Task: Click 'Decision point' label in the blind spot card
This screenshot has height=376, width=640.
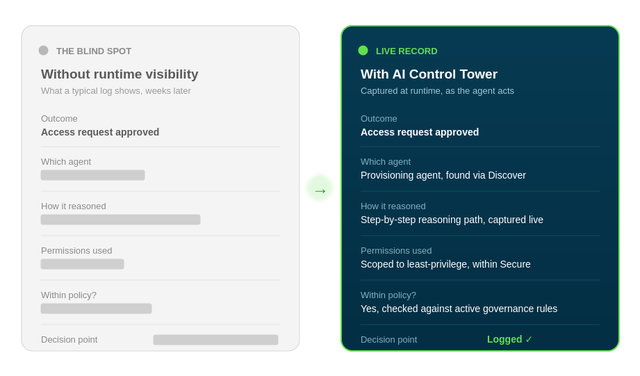Action: [x=69, y=340]
